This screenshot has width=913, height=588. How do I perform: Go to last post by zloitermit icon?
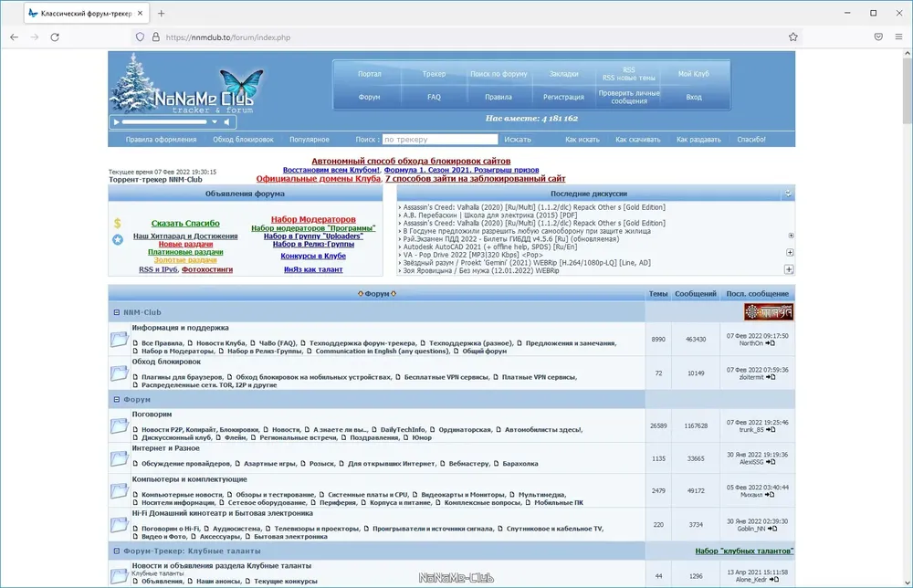771,377
